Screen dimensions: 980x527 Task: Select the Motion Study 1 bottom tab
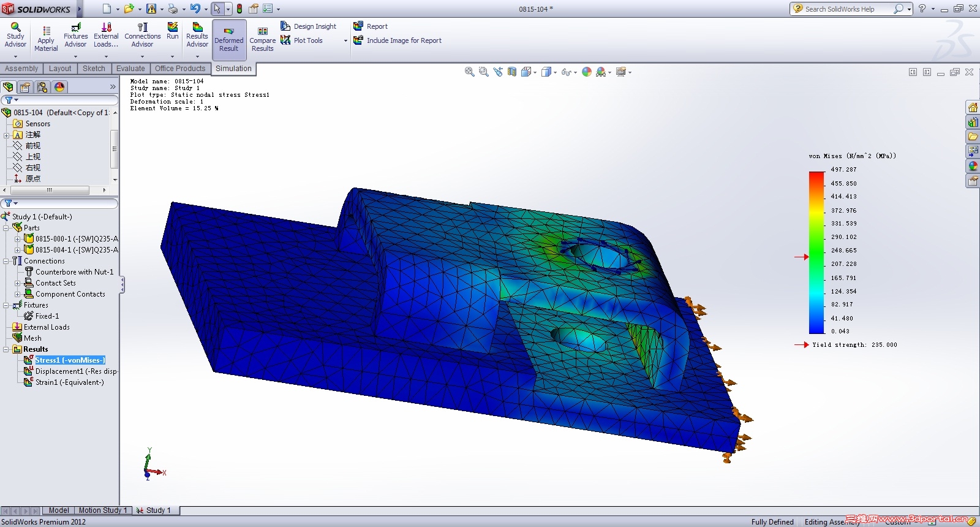102,510
